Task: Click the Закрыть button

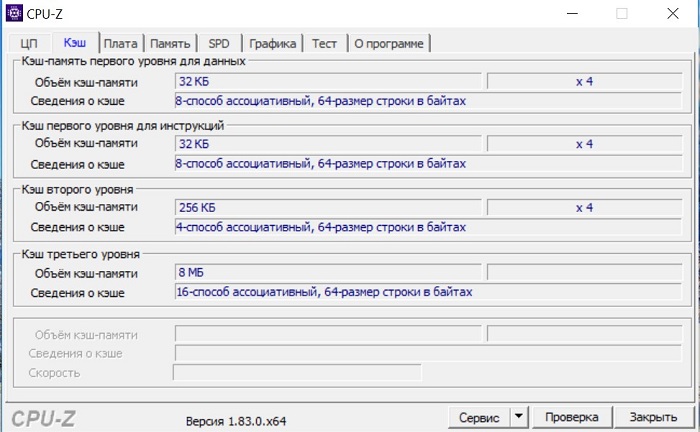Action: coord(653,417)
